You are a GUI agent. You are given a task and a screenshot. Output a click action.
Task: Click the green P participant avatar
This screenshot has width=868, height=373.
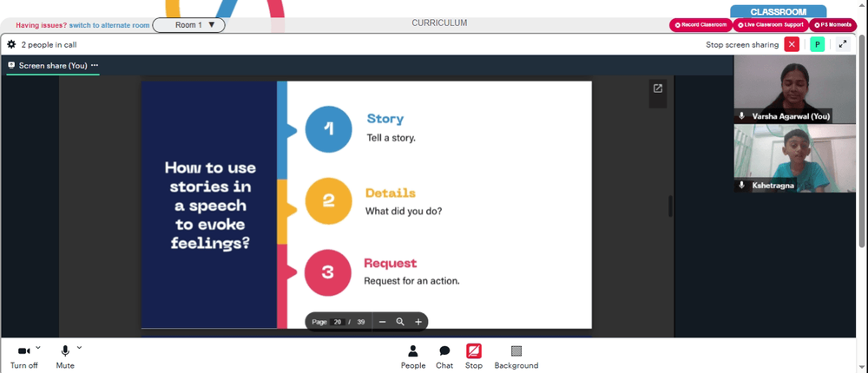click(817, 44)
